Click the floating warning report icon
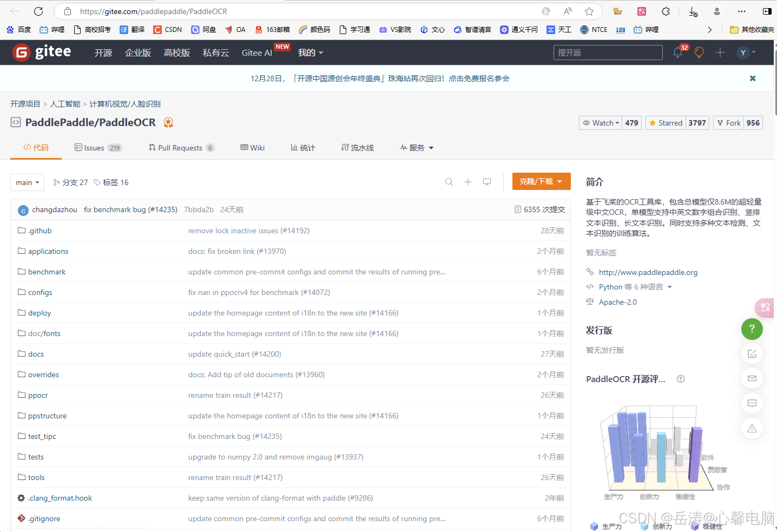Viewport: 777px width, 532px height. pos(752,428)
